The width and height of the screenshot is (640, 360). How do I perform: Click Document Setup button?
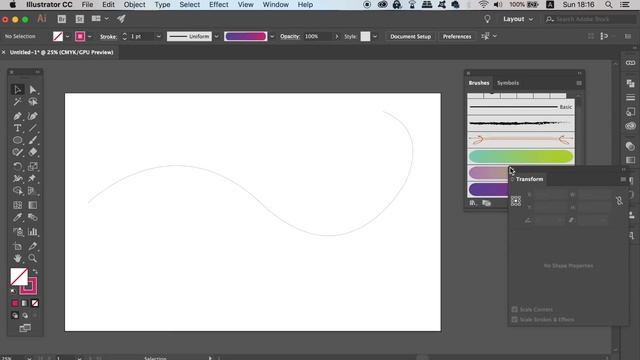410,36
